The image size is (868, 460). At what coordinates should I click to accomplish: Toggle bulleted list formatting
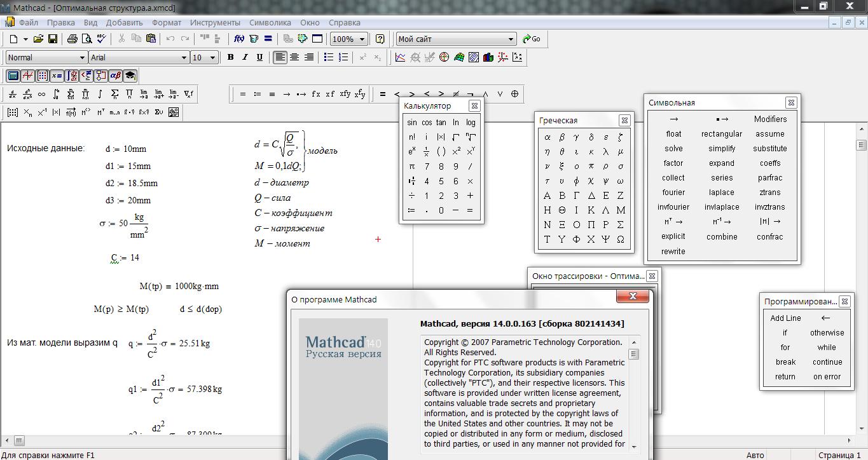[x=328, y=57]
